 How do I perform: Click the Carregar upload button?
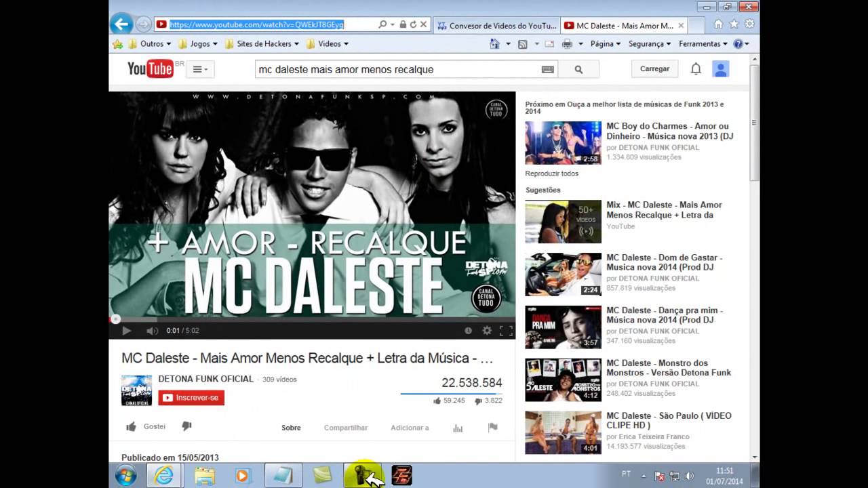pos(654,68)
